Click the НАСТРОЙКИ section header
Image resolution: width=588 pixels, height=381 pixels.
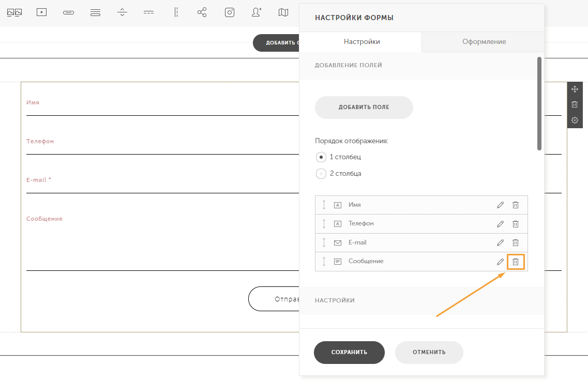pyautogui.click(x=335, y=300)
